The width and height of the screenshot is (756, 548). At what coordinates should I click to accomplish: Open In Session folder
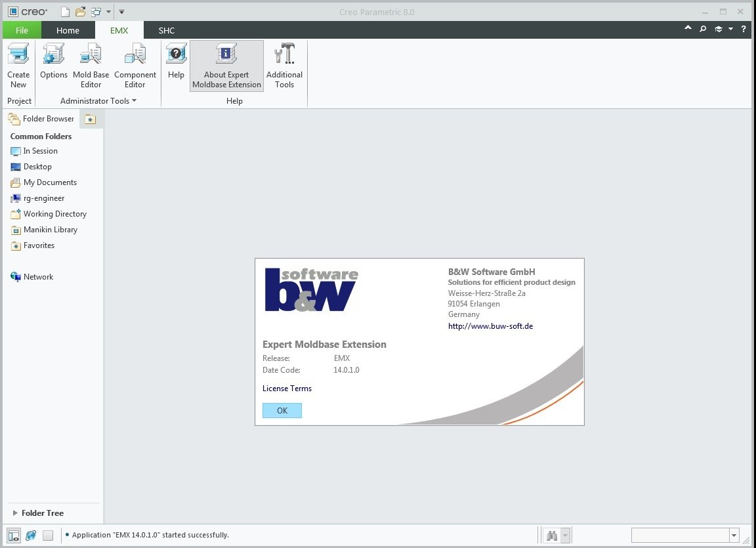point(34,151)
